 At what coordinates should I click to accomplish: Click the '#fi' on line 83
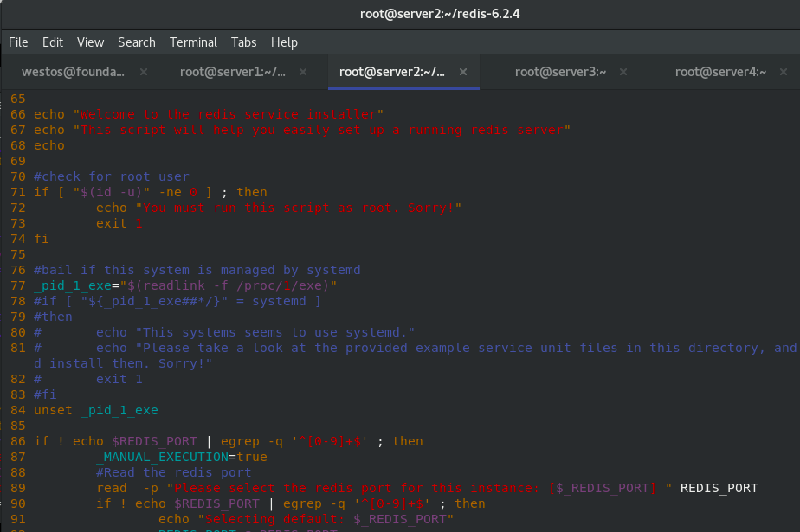(45, 394)
